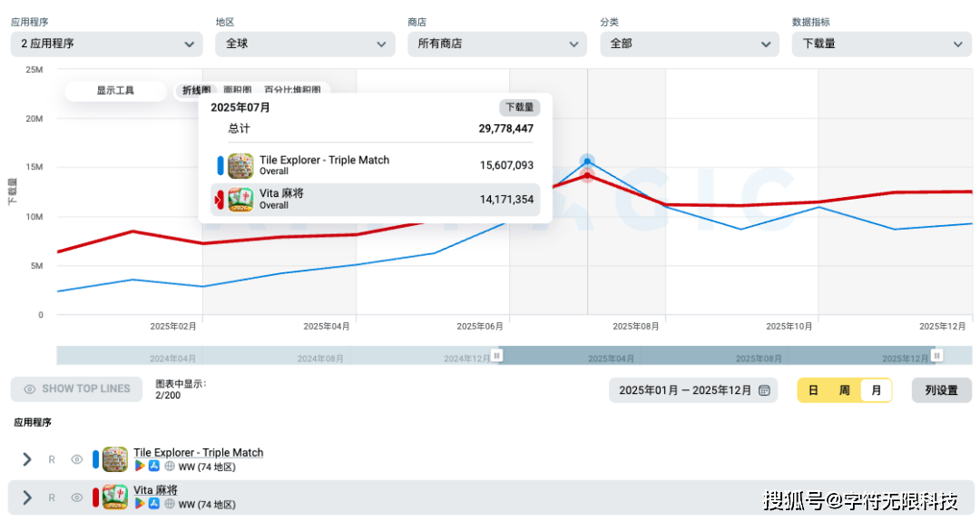Switch granularity to 日 (daily)
980x522 pixels.
click(x=813, y=390)
